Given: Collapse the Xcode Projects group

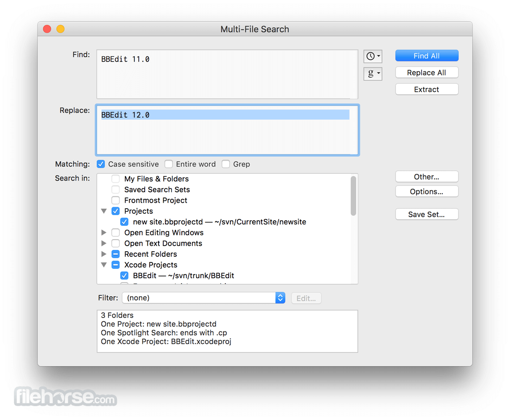Looking at the screenshot, I should 104,265.
